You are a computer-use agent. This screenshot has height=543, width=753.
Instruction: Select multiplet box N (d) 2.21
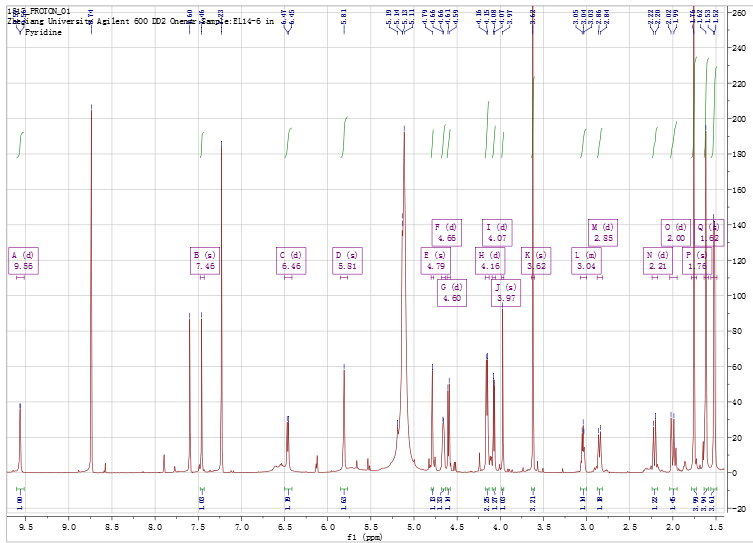click(658, 261)
